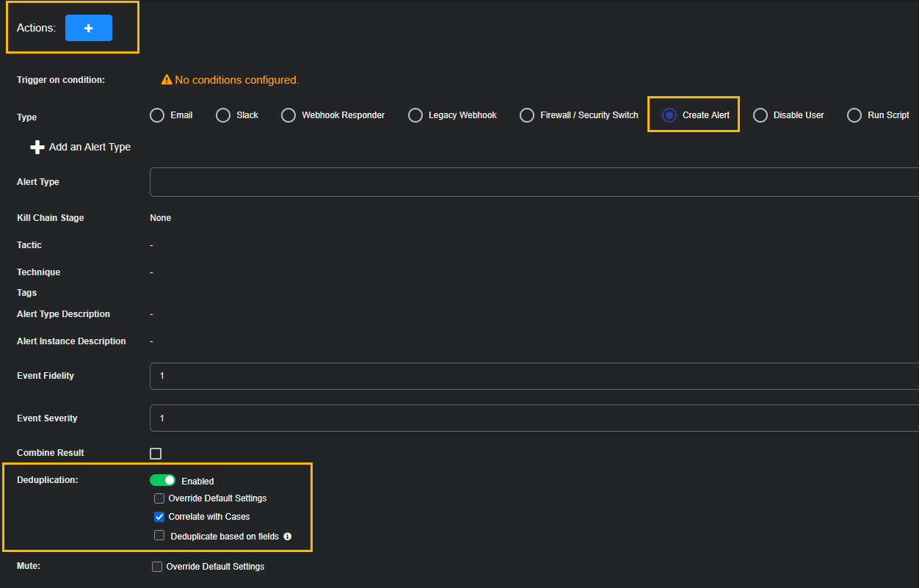Screen dimensions: 919x588
Task: Open the Alert Type dropdown field
Action: (534, 182)
